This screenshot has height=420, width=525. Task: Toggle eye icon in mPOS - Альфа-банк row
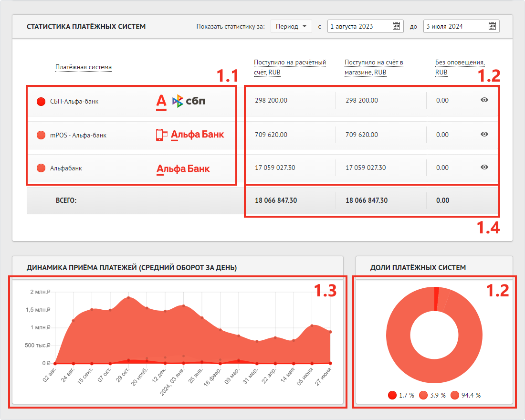(484, 134)
